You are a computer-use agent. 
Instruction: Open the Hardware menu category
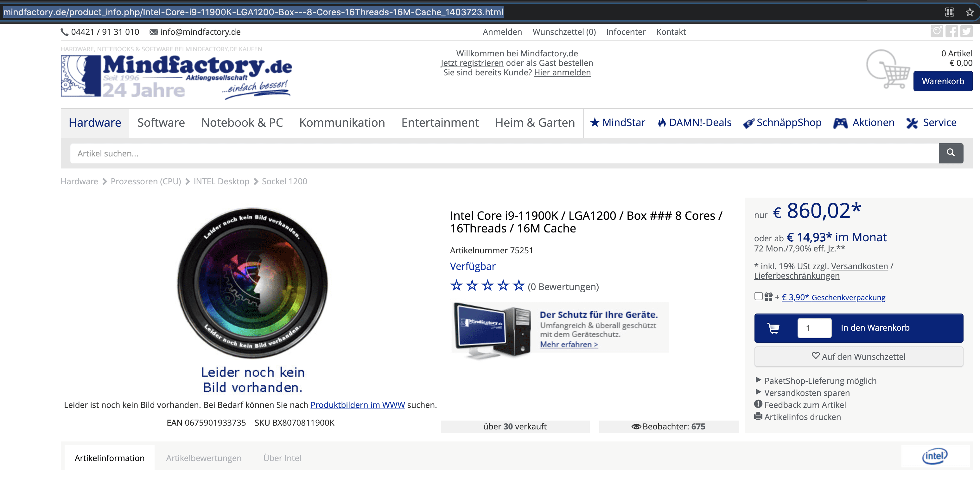pos(95,123)
